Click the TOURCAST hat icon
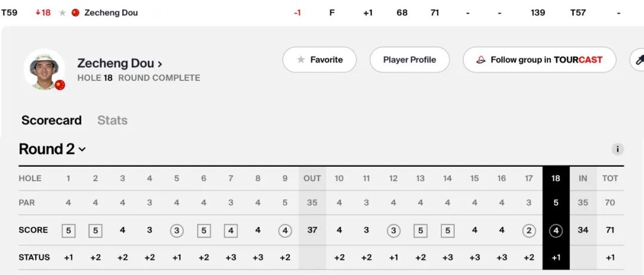Viewport: 644px width, 275px height. pyautogui.click(x=481, y=60)
